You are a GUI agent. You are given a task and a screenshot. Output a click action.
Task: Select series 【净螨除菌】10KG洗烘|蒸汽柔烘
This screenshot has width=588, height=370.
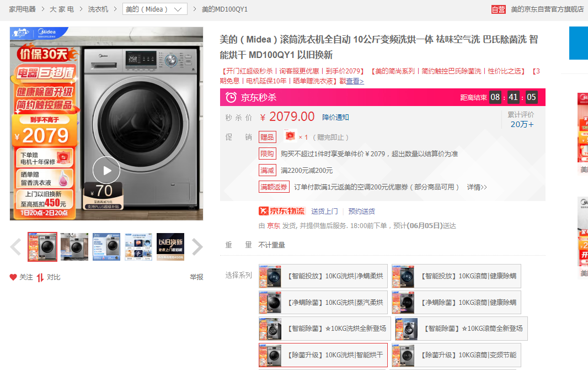[323, 303]
